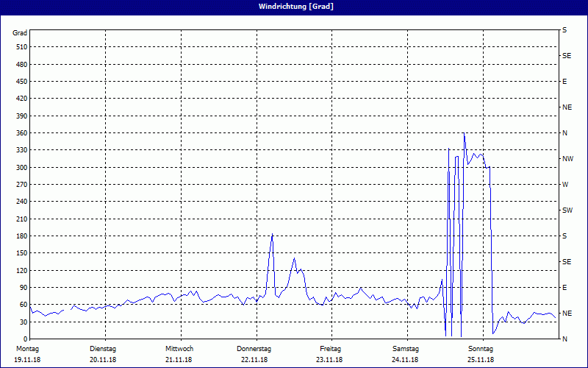The height and width of the screenshot is (368, 588).
Task: Click the 420 degree axis label
Action: (x=22, y=99)
